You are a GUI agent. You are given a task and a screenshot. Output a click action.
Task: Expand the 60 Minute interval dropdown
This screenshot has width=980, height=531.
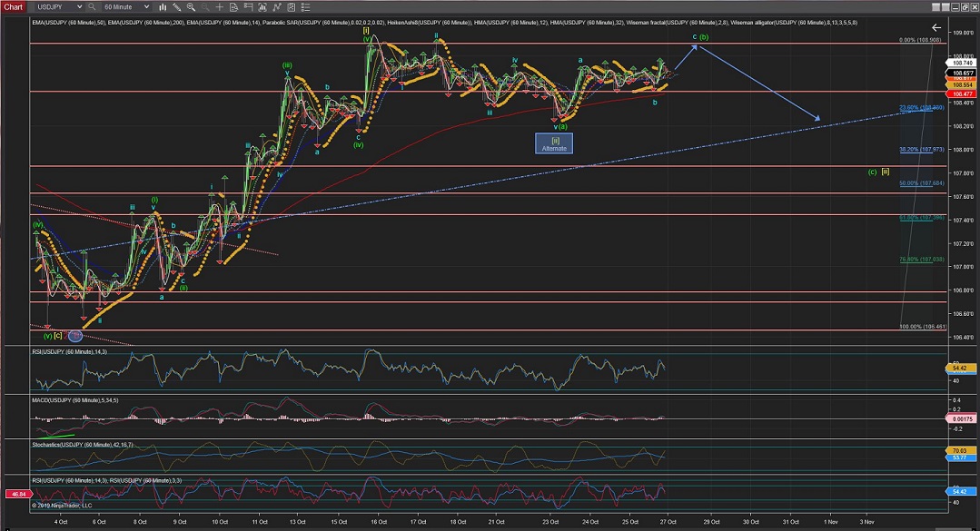pyautogui.click(x=145, y=6)
